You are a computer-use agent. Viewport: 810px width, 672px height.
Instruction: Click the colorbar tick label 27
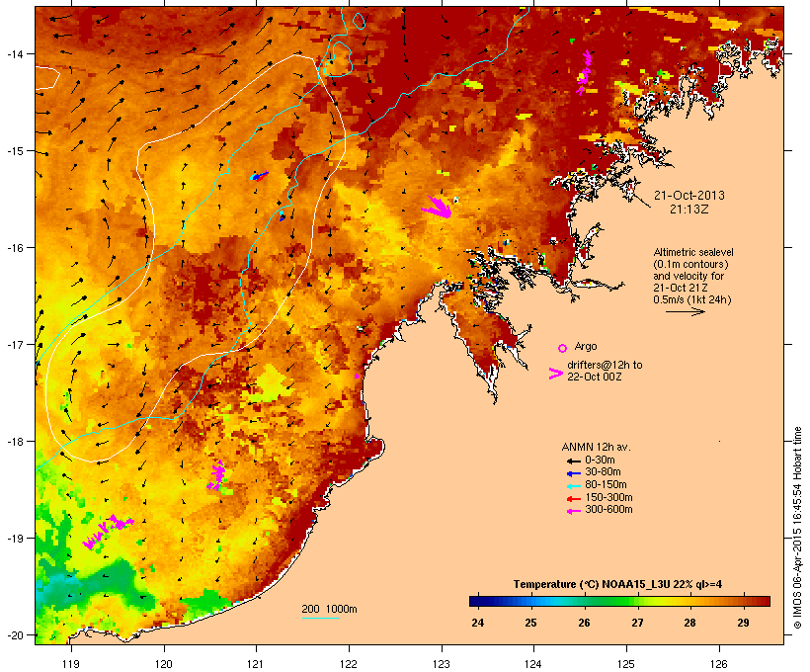tap(637, 623)
